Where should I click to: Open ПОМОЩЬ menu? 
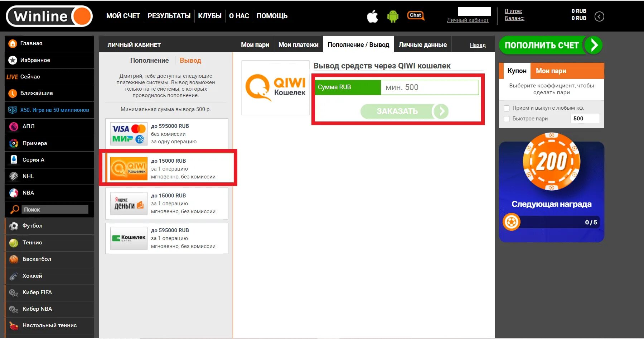(272, 16)
